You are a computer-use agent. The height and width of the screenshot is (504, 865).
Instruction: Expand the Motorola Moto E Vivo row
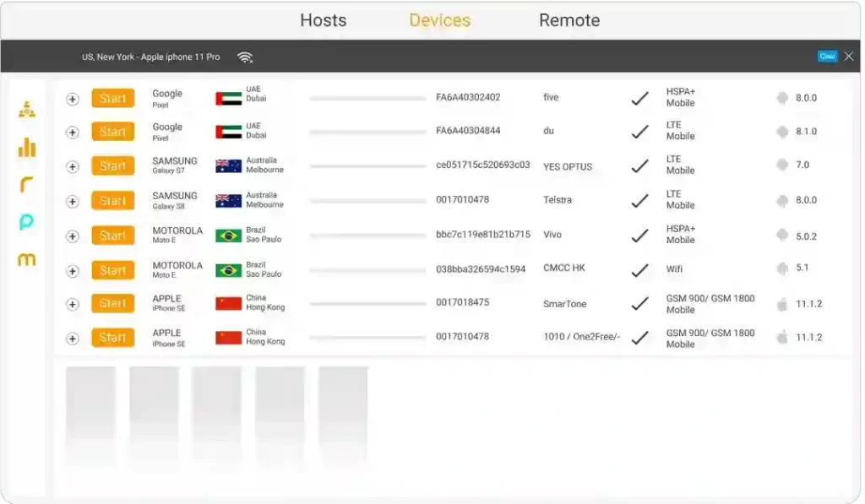(x=73, y=236)
